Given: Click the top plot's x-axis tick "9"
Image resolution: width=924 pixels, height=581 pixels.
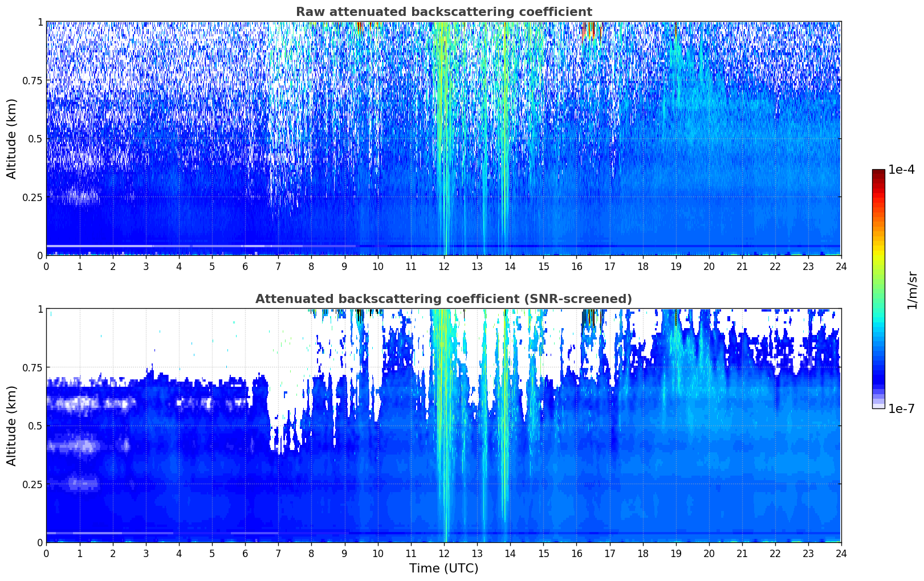Looking at the screenshot, I should pos(344,266).
